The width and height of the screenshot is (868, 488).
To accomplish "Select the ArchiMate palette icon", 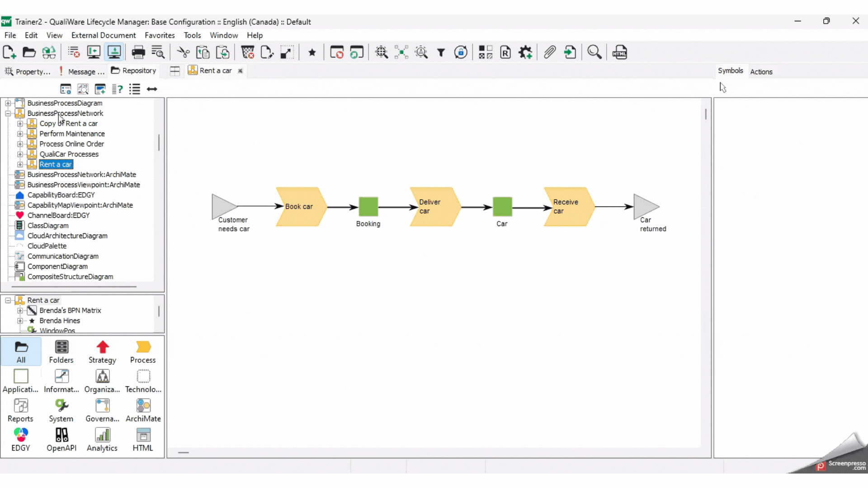I will click(x=143, y=410).
